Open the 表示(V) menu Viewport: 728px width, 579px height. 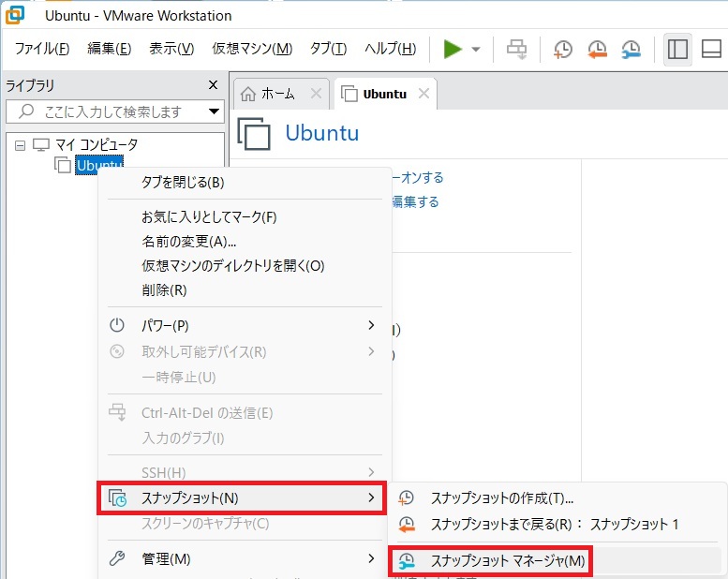pos(171,49)
